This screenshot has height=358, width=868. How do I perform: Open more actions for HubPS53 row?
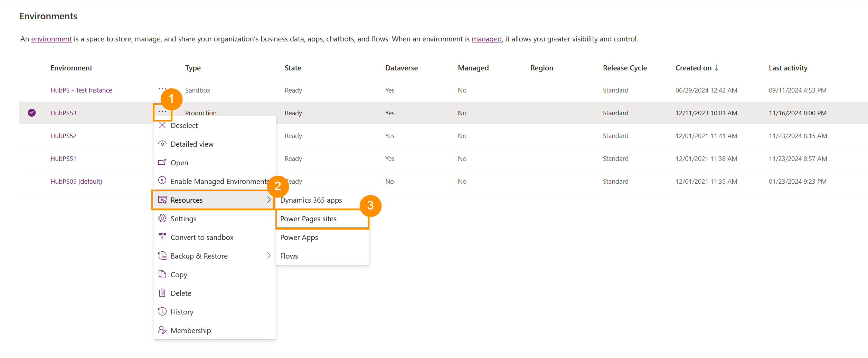click(162, 112)
